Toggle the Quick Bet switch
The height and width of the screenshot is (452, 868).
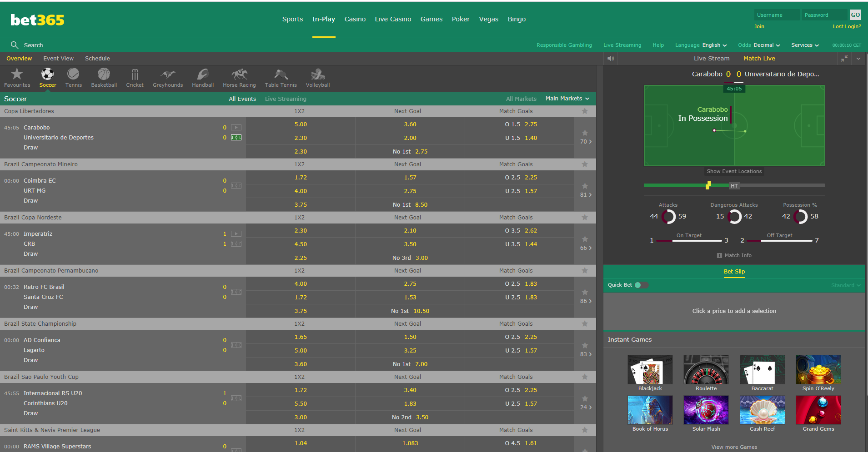641,285
